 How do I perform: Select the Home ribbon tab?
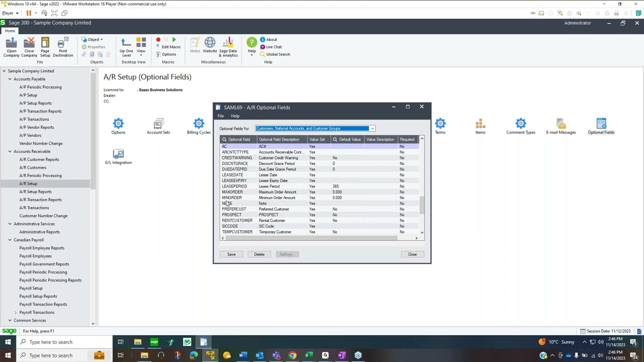pyautogui.click(x=10, y=31)
